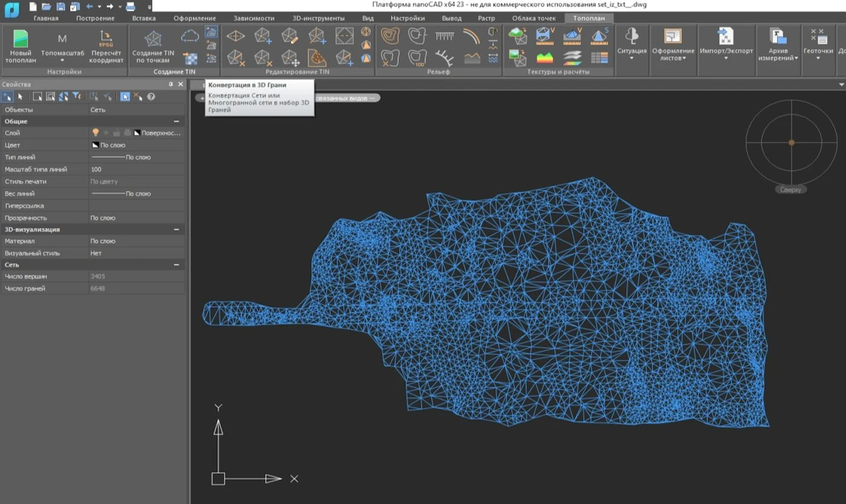The height and width of the screenshot is (504, 846).
Task: Click the contour lines icon in Рельеф
Action: (390, 36)
